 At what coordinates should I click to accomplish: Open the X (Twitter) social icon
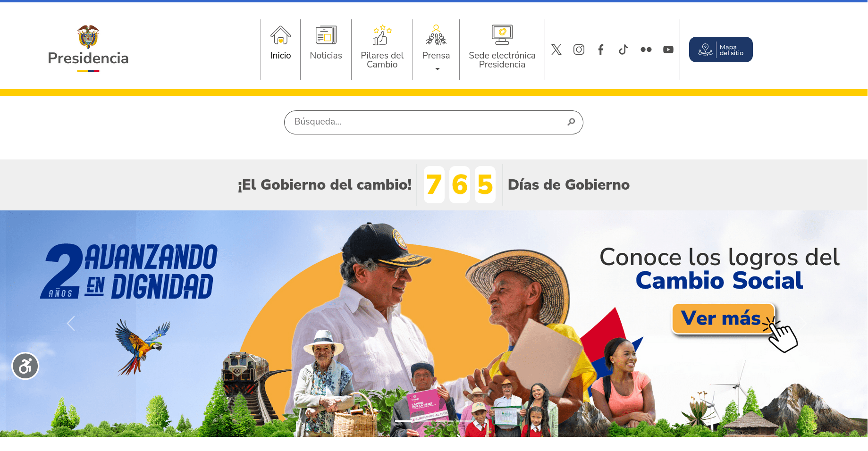coord(556,50)
